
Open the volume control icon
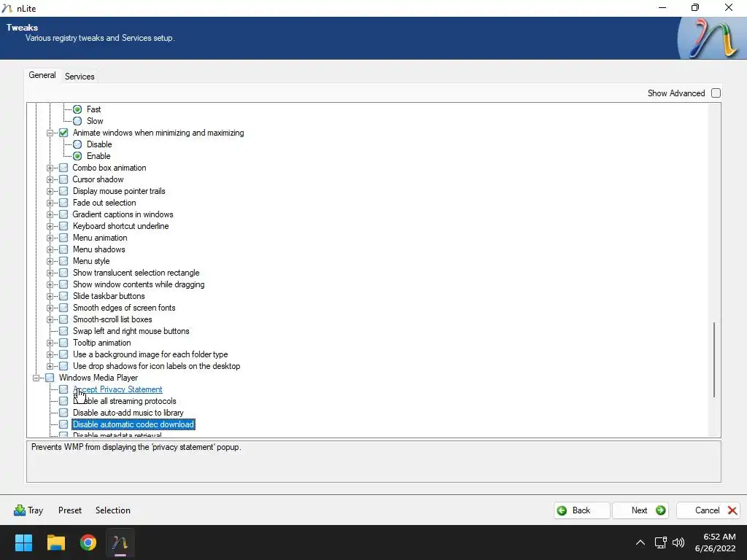pyautogui.click(x=678, y=542)
